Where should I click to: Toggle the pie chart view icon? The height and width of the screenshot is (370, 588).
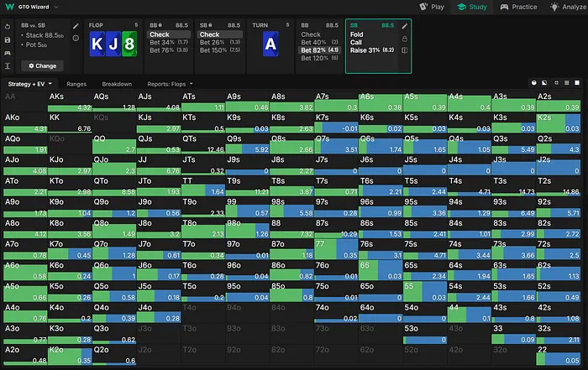[x=534, y=84]
